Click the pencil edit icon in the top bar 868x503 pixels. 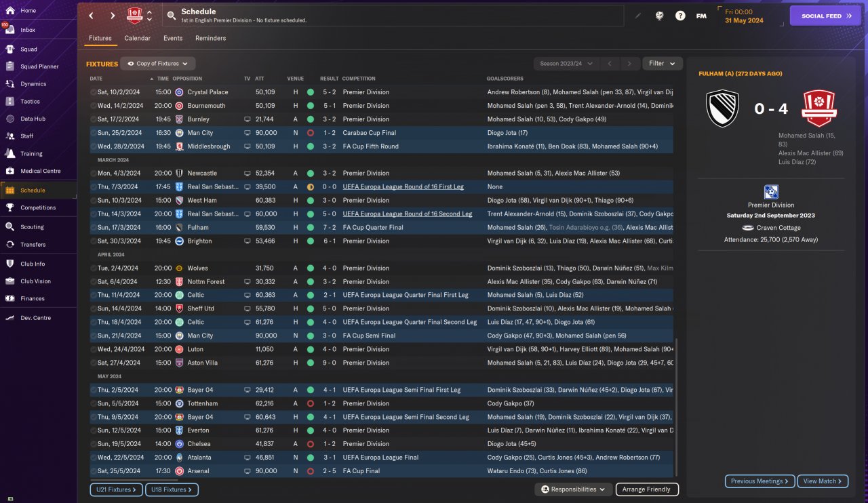click(x=637, y=16)
